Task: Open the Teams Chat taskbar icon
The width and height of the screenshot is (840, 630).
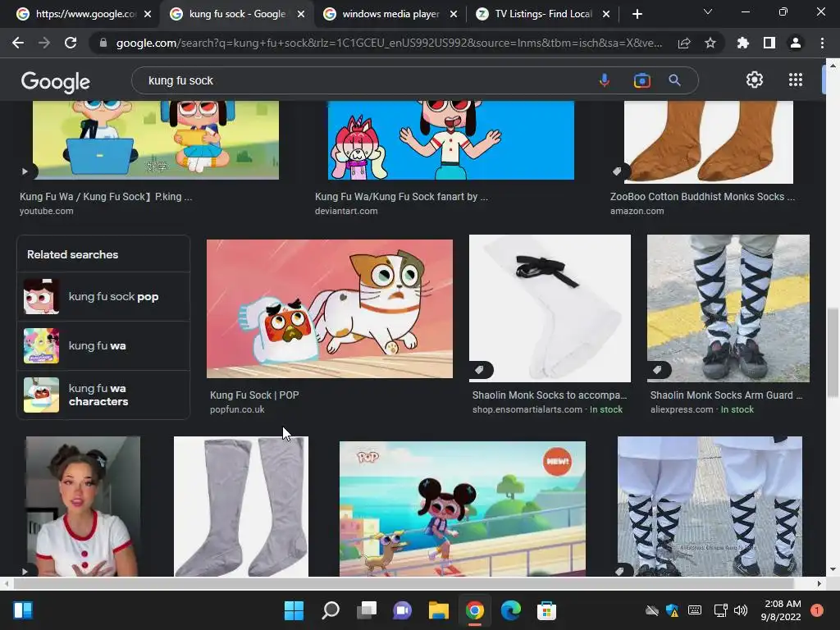Action: click(x=402, y=610)
